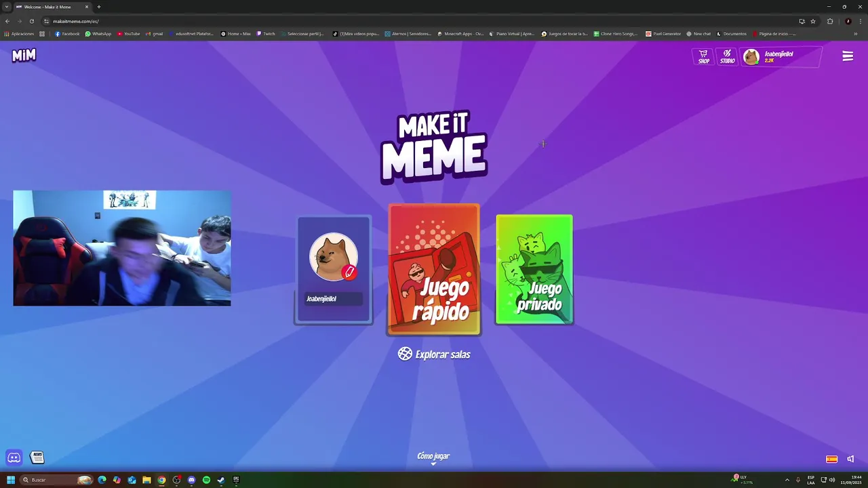Change language via Spanish flag icon
This screenshot has width=868, height=488.
point(831,459)
